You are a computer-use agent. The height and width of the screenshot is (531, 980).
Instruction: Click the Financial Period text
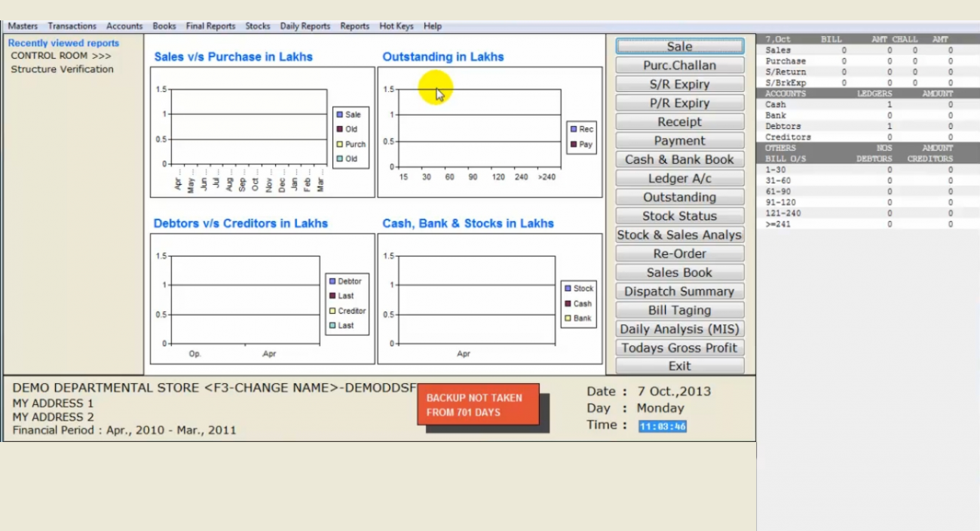[x=124, y=430]
